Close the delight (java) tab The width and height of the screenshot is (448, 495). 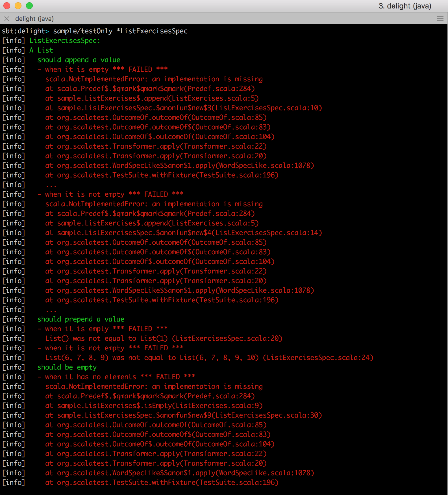click(x=7, y=19)
